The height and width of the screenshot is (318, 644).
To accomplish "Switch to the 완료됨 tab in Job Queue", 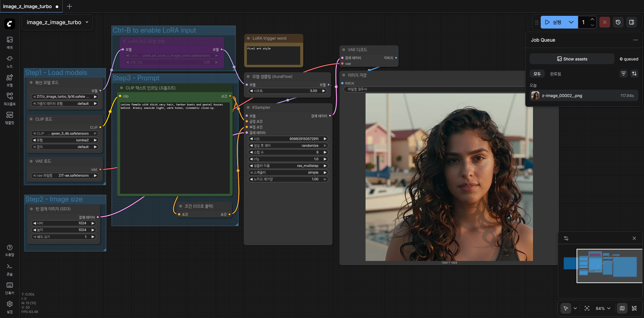I will pos(555,74).
